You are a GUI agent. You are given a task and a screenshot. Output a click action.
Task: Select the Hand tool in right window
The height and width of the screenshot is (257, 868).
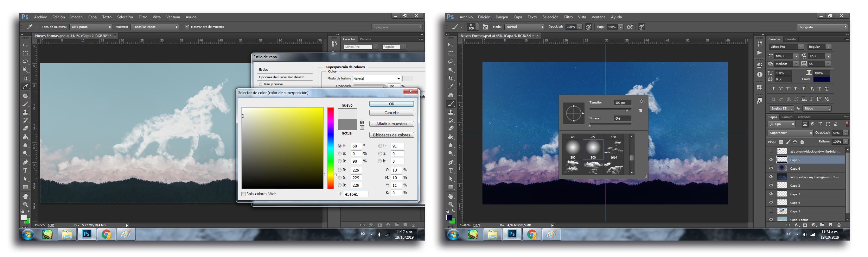coord(451,196)
